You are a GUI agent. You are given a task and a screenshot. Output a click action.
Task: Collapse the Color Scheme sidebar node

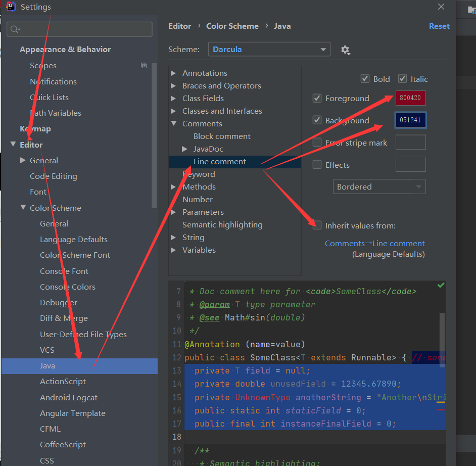[23, 207]
